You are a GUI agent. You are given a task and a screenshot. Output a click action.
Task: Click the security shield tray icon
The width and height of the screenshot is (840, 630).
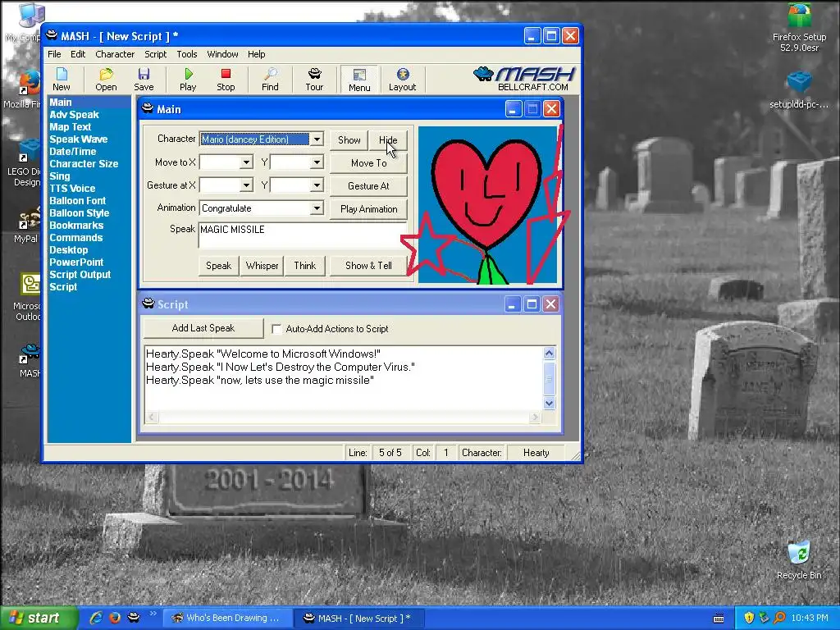749,619
